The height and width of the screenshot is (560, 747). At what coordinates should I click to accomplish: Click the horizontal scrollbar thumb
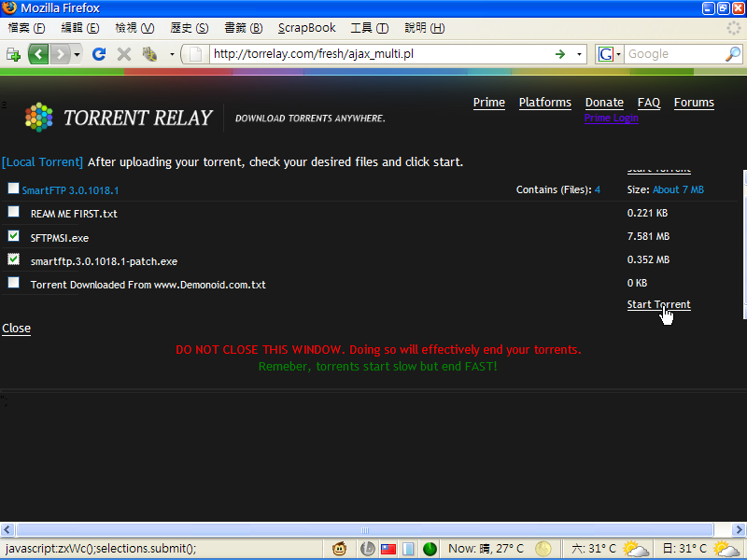(365, 530)
